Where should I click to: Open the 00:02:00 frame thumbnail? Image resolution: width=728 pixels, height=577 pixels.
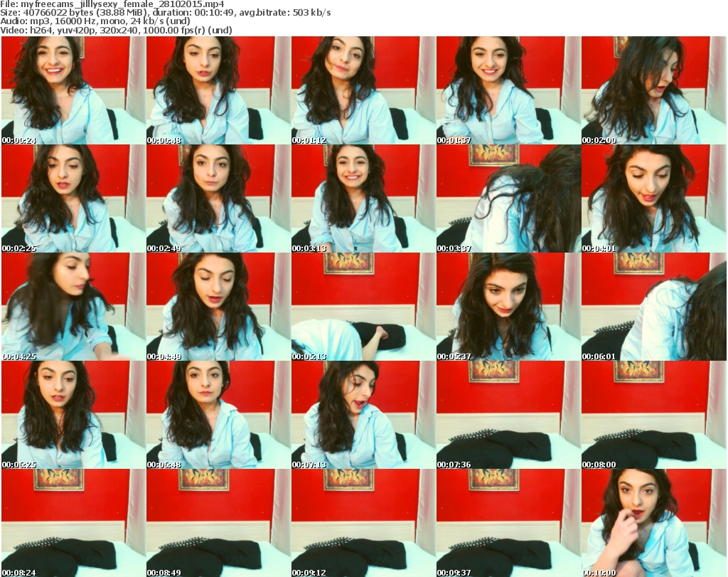(x=654, y=90)
